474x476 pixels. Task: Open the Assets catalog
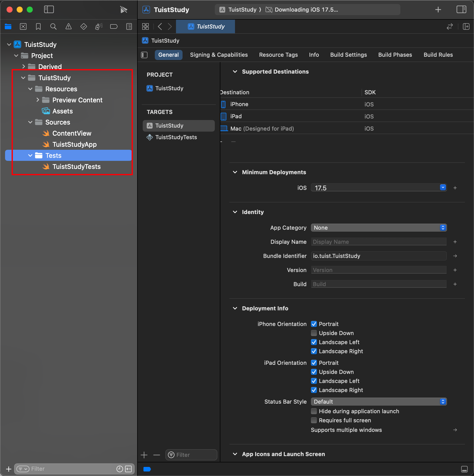point(63,111)
